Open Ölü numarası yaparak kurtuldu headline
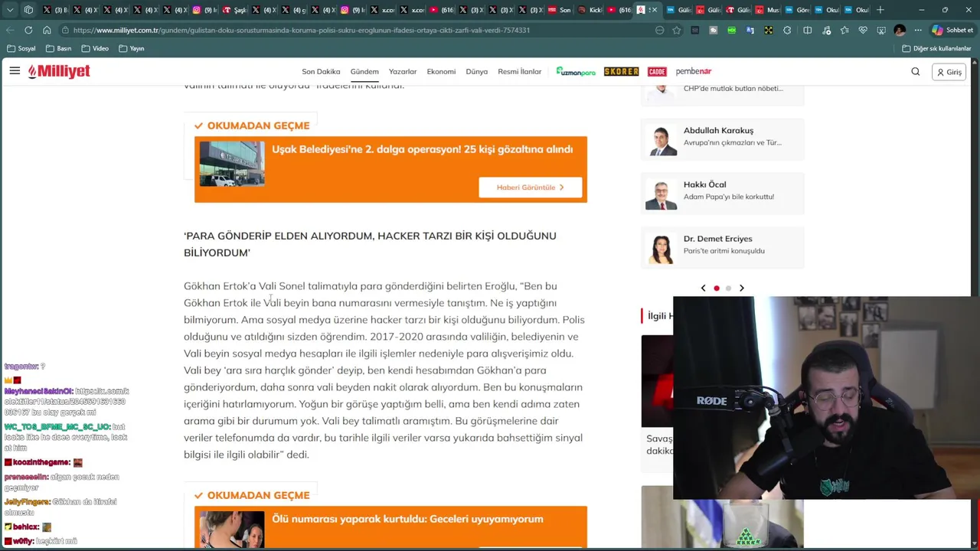The height and width of the screenshot is (551, 980). pos(407,519)
